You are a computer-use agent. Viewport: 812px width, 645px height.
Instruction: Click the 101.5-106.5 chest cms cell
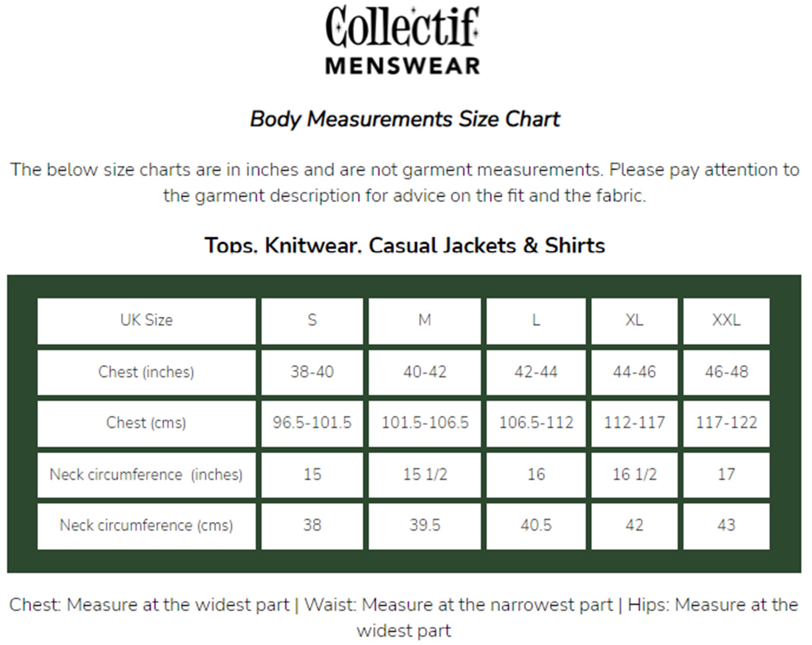[424, 423]
